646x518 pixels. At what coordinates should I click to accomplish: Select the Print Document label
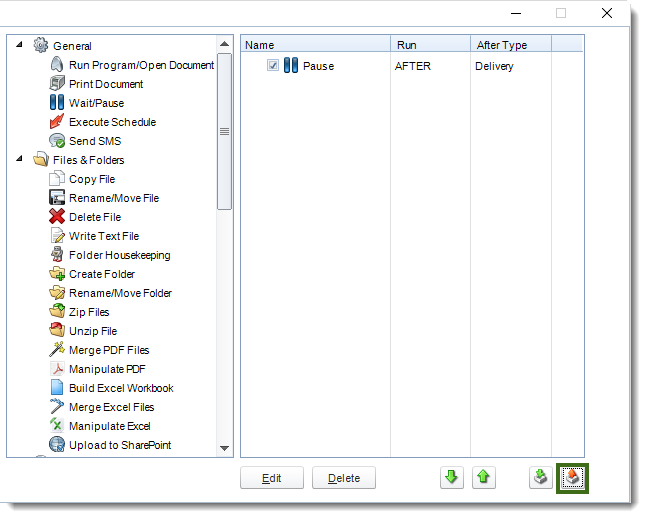(106, 84)
